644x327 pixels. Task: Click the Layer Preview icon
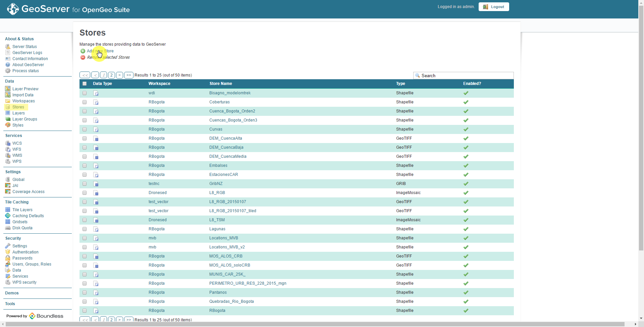pyautogui.click(x=8, y=89)
